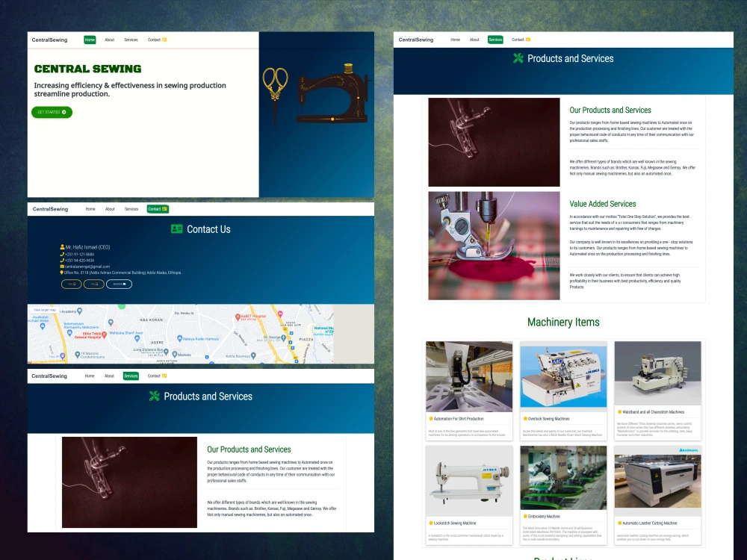This screenshot has height=560, width=747.
Task: Click the Kelifa Business map pin
Action: coord(253,355)
